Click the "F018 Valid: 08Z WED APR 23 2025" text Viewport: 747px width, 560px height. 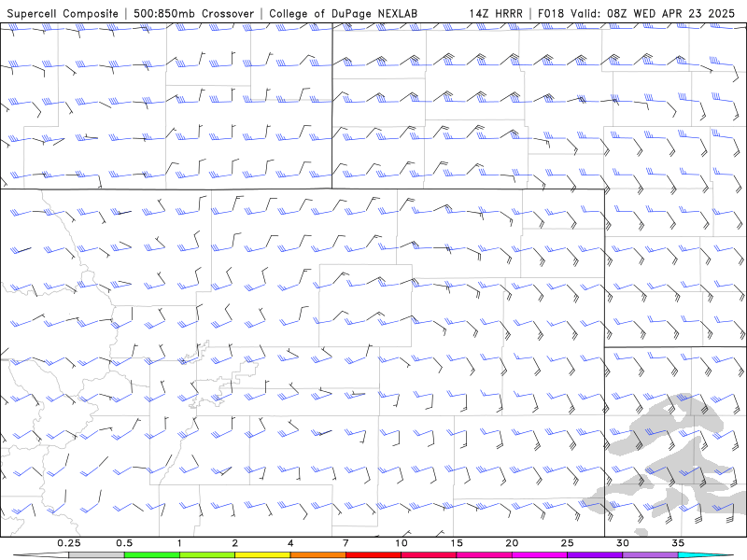[636, 13]
